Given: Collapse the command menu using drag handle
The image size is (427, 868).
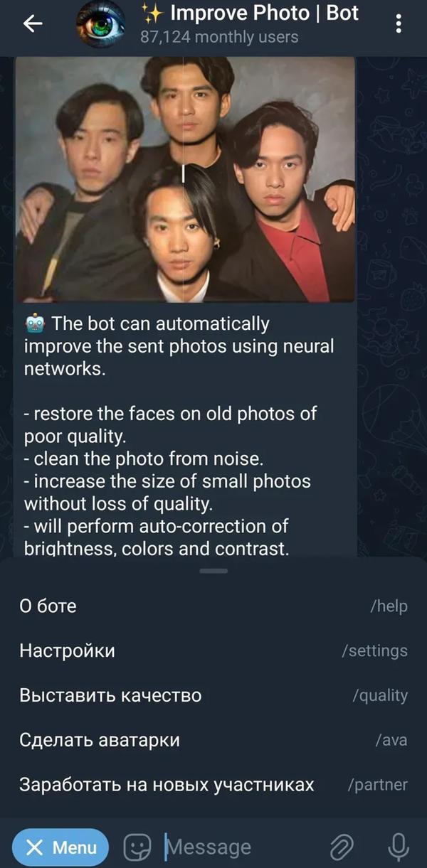Looking at the screenshot, I should [213, 570].
